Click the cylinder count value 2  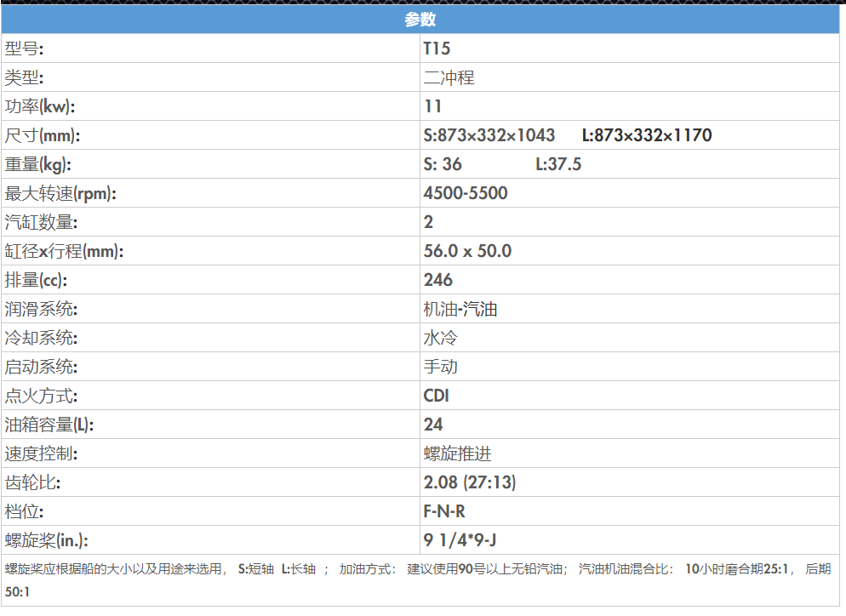click(x=428, y=222)
